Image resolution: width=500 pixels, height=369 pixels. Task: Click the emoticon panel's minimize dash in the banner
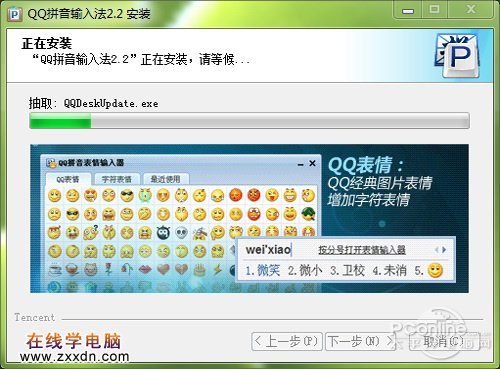click(300, 164)
